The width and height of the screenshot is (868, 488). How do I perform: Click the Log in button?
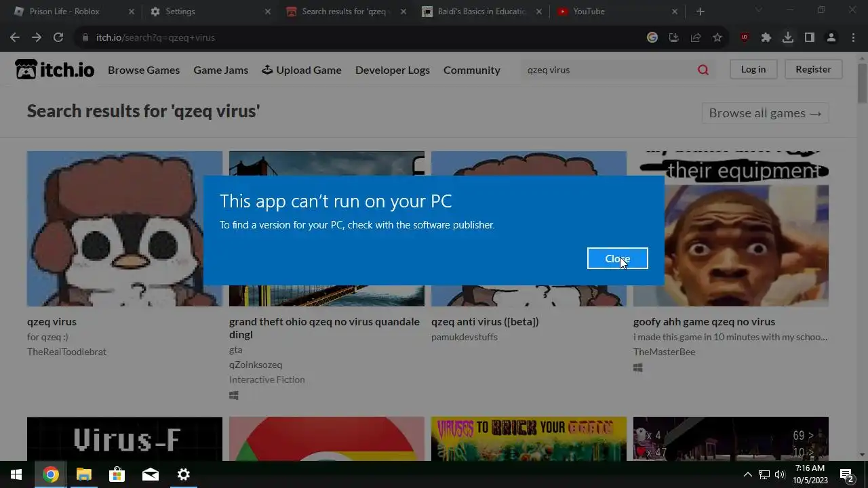(753, 69)
